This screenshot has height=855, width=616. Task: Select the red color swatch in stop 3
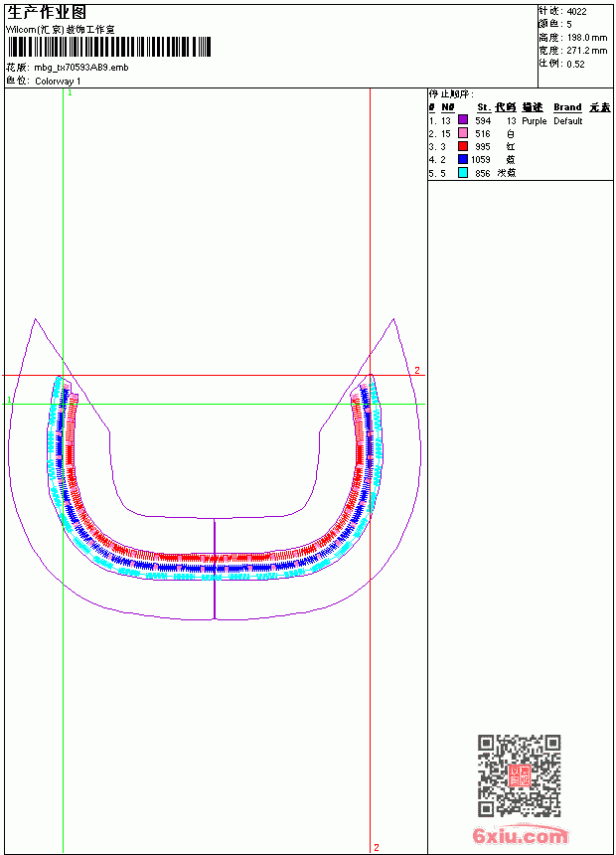click(462, 146)
